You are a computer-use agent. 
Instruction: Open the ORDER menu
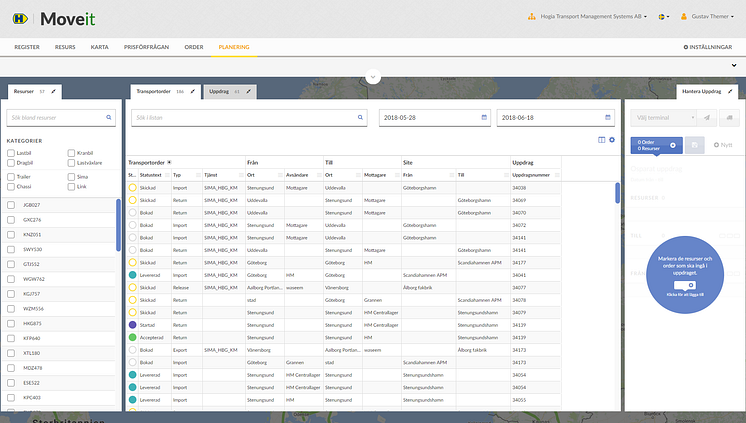coord(194,47)
